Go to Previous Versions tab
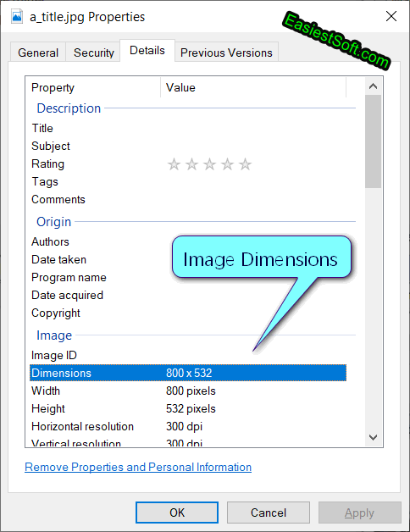The height and width of the screenshot is (532, 410). point(226,53)
